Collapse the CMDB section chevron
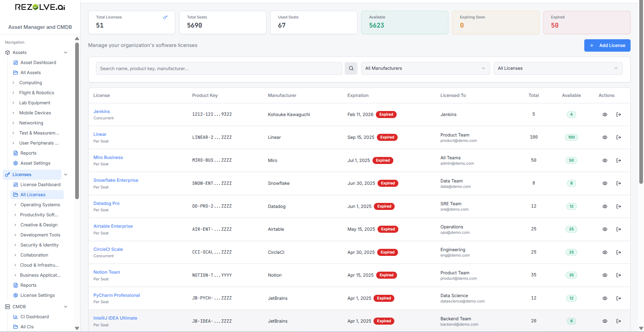Viewport: 644px width, 332px height. pos(66,307)
